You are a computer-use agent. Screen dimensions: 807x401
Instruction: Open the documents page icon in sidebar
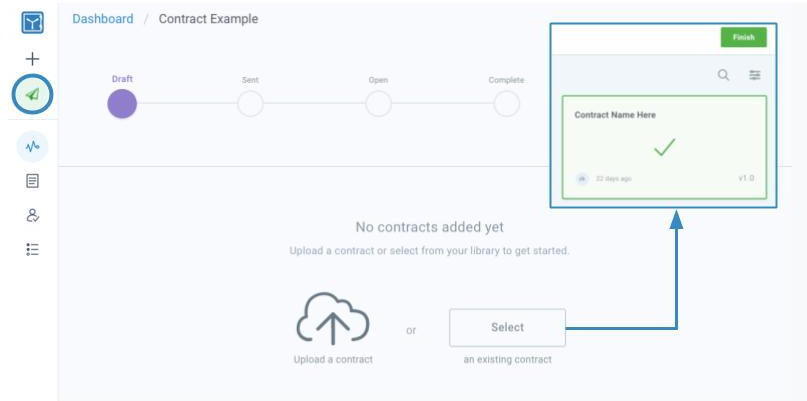[32, 181]
